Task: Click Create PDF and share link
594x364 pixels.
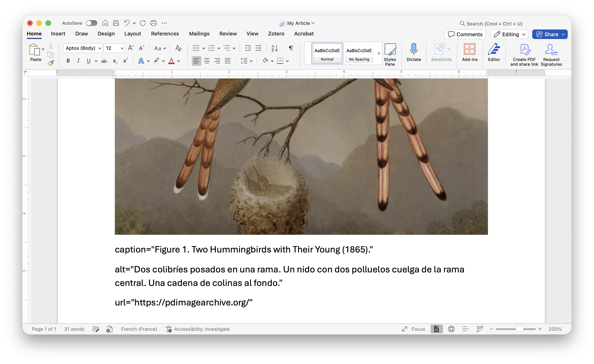Action: (524, 55)
